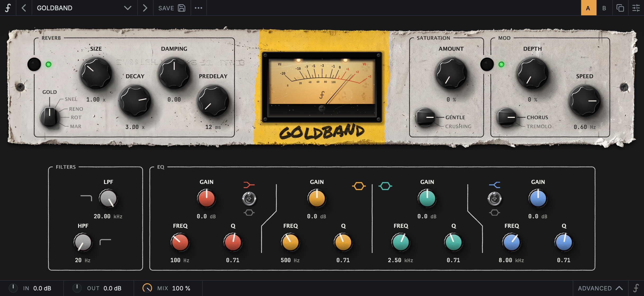644x296 pixels.
Task: Click the red band FREQ 100 Hz value
Action: pos(180,260)
